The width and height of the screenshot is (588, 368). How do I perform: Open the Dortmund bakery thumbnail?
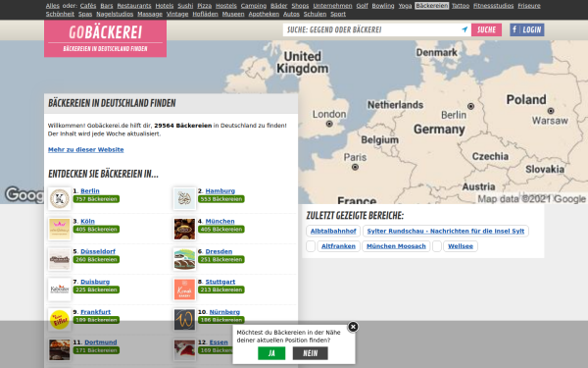click(60, 350)
